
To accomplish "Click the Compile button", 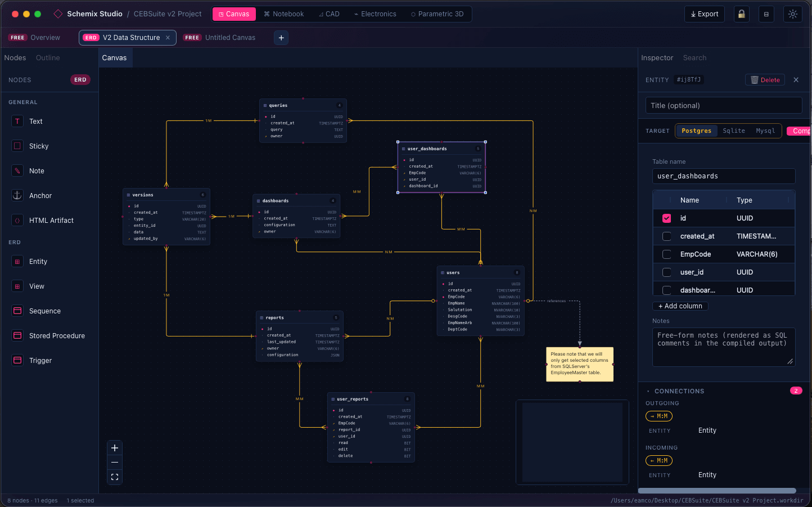I will (x=799, y=131).
